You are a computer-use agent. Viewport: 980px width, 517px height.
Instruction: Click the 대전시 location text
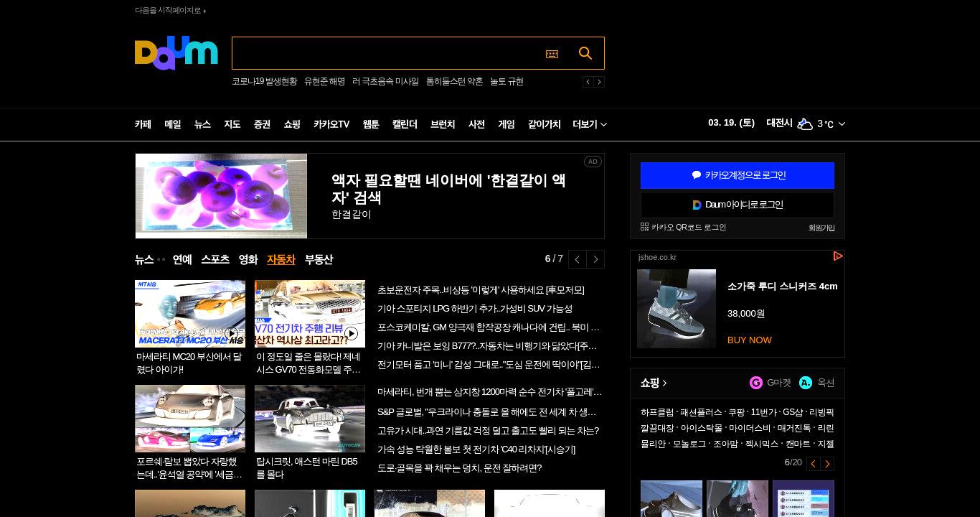click(x=779, y=123)
